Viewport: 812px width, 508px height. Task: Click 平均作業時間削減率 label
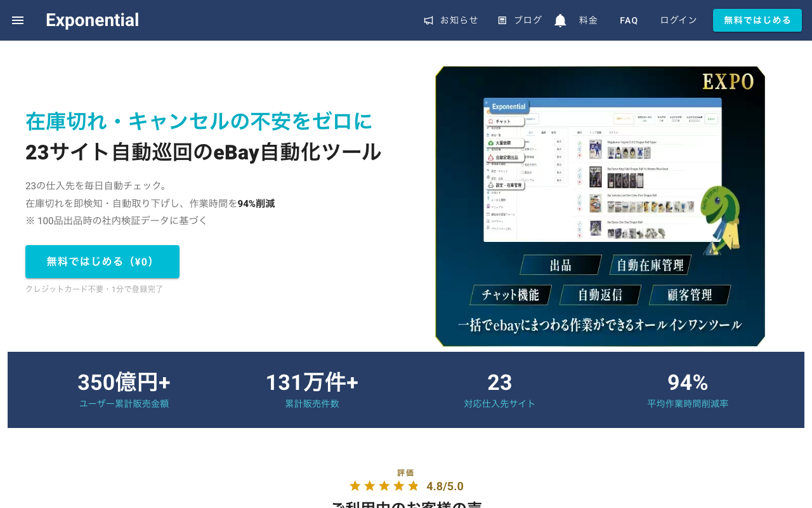[688, 404]
